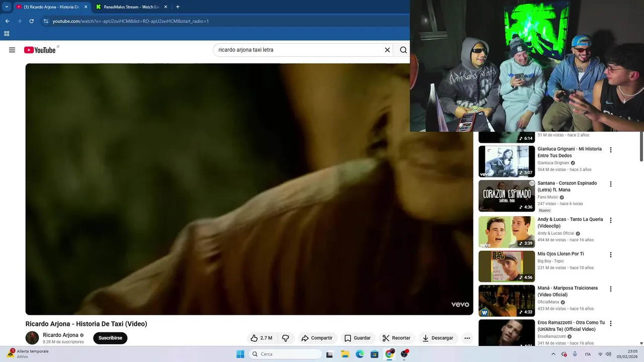Open options for Gianluca Grignani video
The width and height of the screenshot is (644, 362).
(x=611, y=150)
